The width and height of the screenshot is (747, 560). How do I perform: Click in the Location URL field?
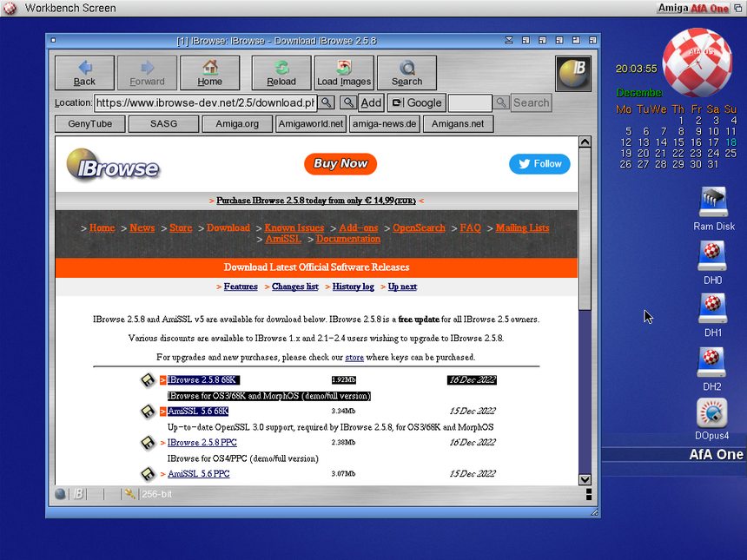click(x=205, y=102)
